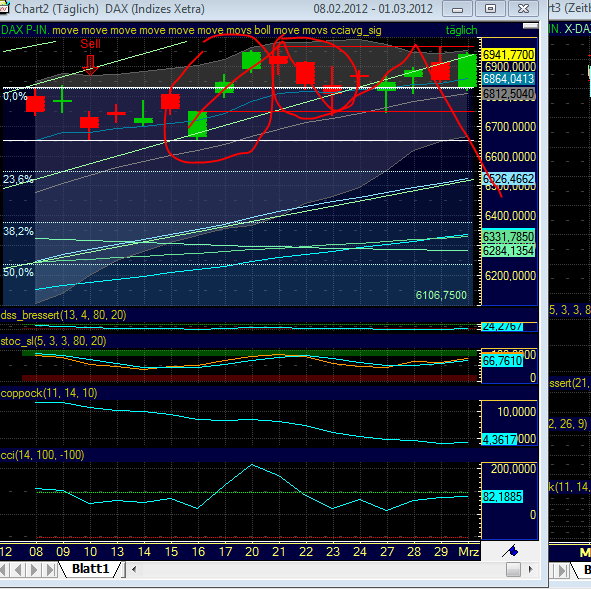Click the 50,0% Fibonacci level label
This screenshot has height=589, width=591.
(18, 272)
